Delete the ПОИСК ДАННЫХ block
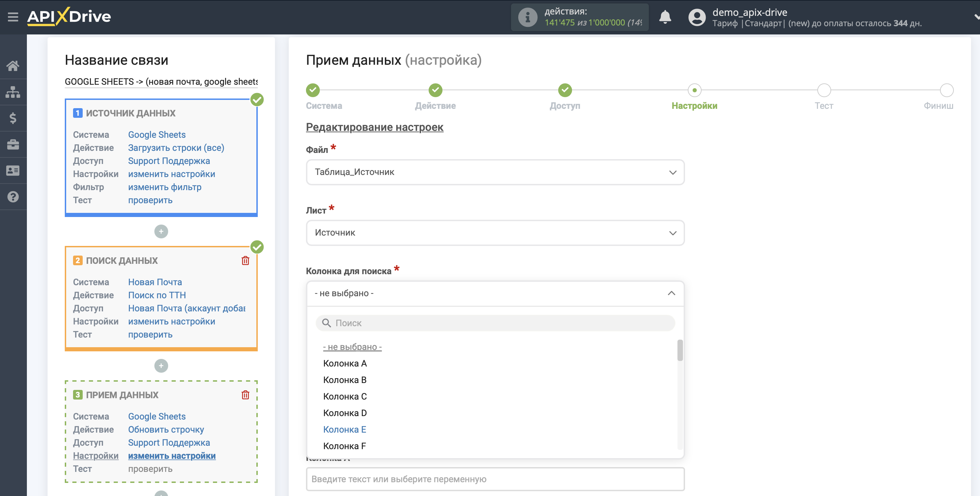The height and width of the screenshot is (496, 980). tap(245, 260)
